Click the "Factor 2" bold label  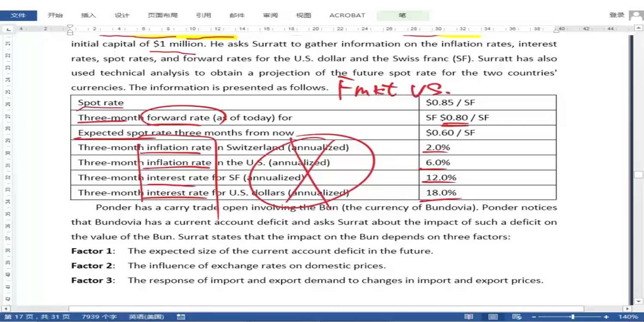[x=92, y=266]
